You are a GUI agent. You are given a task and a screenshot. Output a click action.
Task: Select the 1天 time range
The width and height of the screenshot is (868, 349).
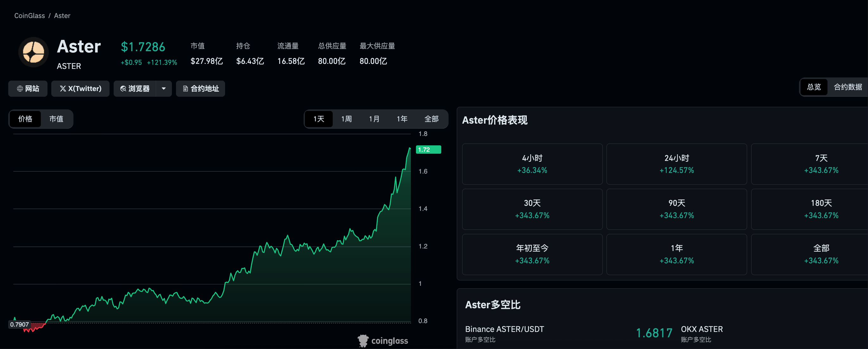319,119
